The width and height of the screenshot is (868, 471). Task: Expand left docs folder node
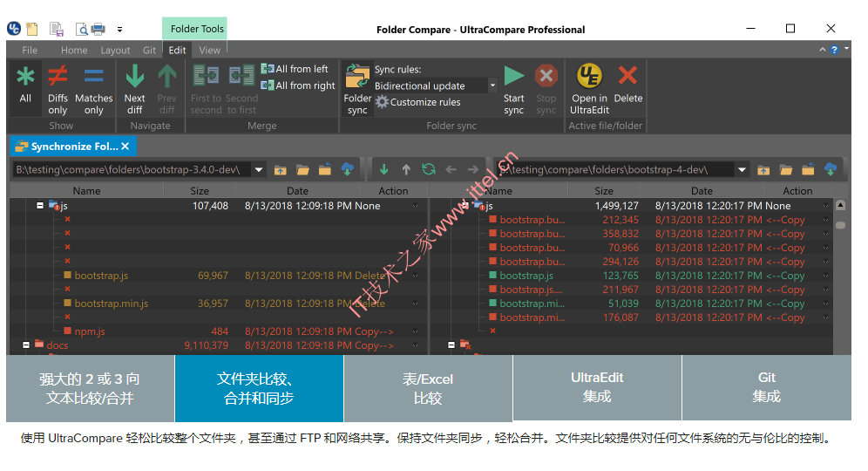[x=26, y=345]
